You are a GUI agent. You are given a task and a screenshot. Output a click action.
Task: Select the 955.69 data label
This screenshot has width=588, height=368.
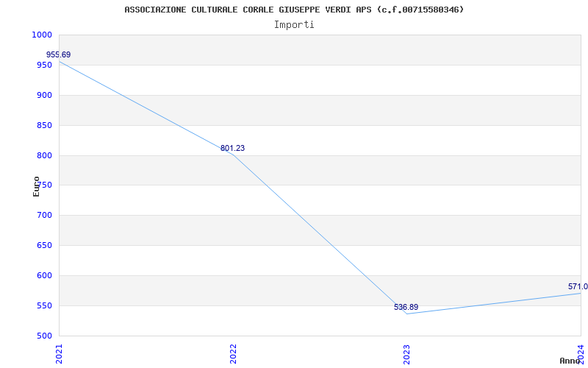(59, 54)
